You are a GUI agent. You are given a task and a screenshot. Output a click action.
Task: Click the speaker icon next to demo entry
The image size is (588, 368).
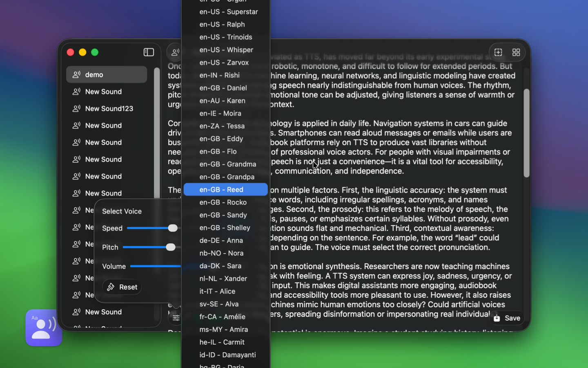point(76,74)
